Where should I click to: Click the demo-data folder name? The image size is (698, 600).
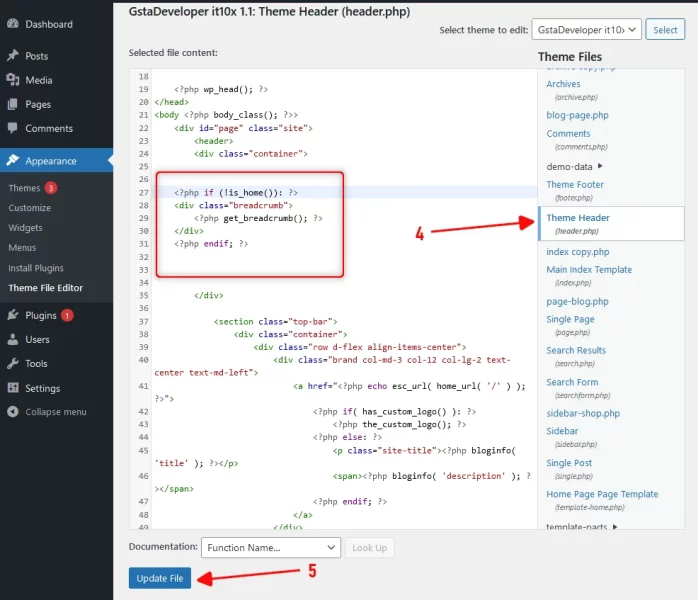coord(569,166)
